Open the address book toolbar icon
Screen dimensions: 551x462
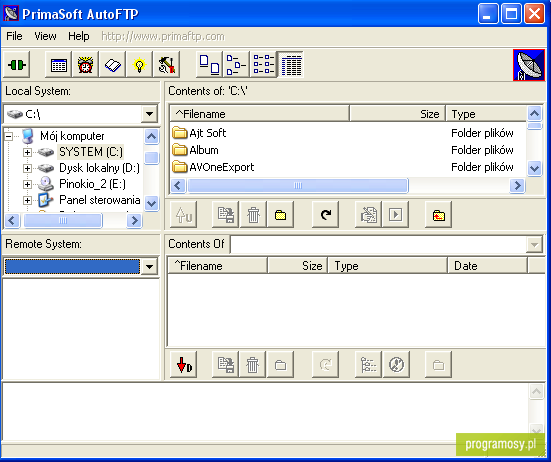113,65
